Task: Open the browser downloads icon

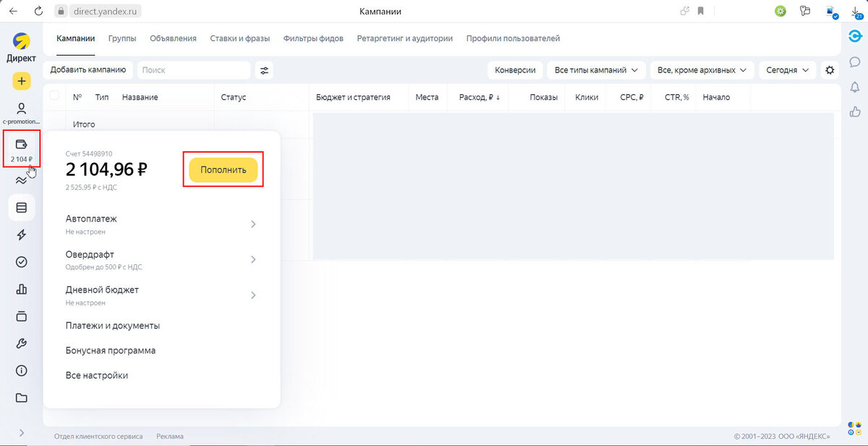Action: [x=858, y=11]
